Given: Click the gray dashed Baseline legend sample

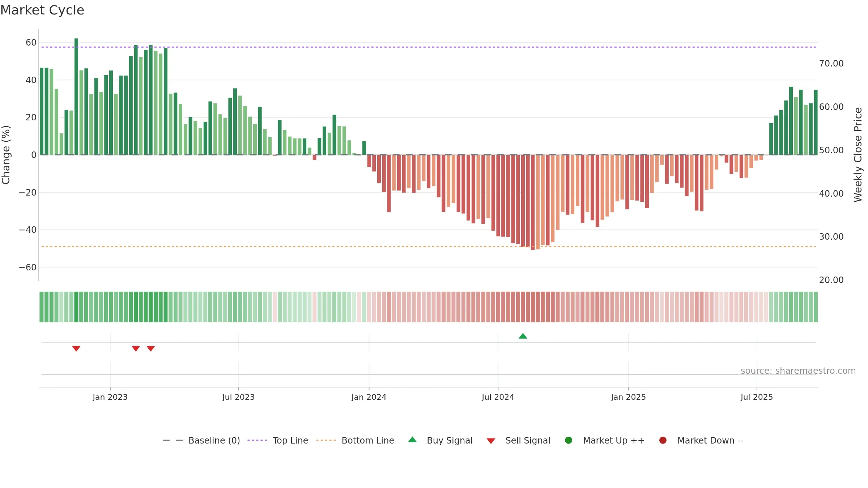Looking at the screenshot, I should pyautogui.click(x=173, y=440).
